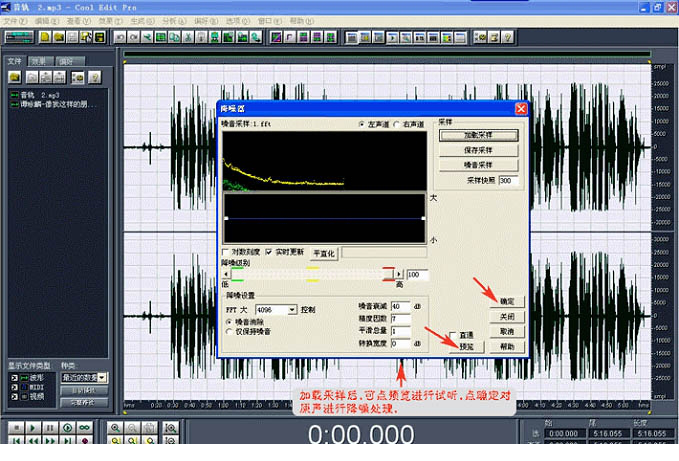
Task: Select the 噪音消除 remove noise radio
Action: pos(230,322)
